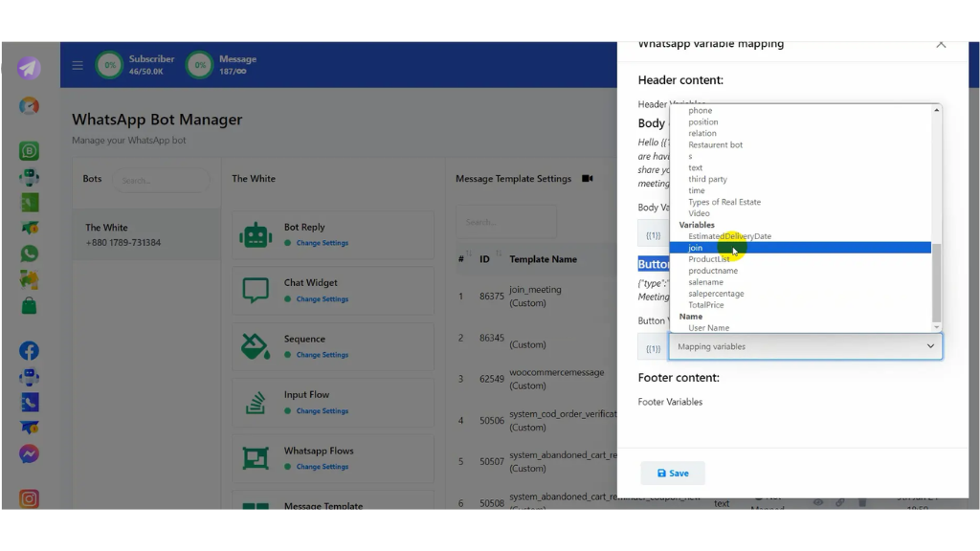Screen dimensions: 980x551
Task: Click the template search field
Action: [506, 222]
